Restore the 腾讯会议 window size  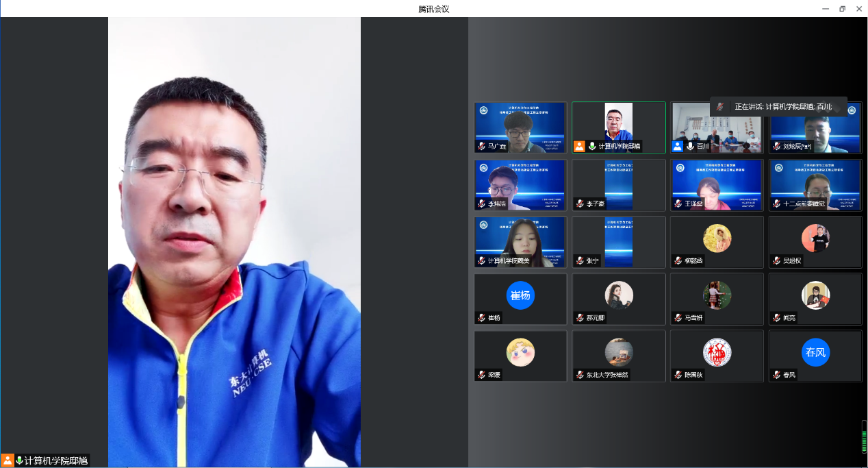842,9
